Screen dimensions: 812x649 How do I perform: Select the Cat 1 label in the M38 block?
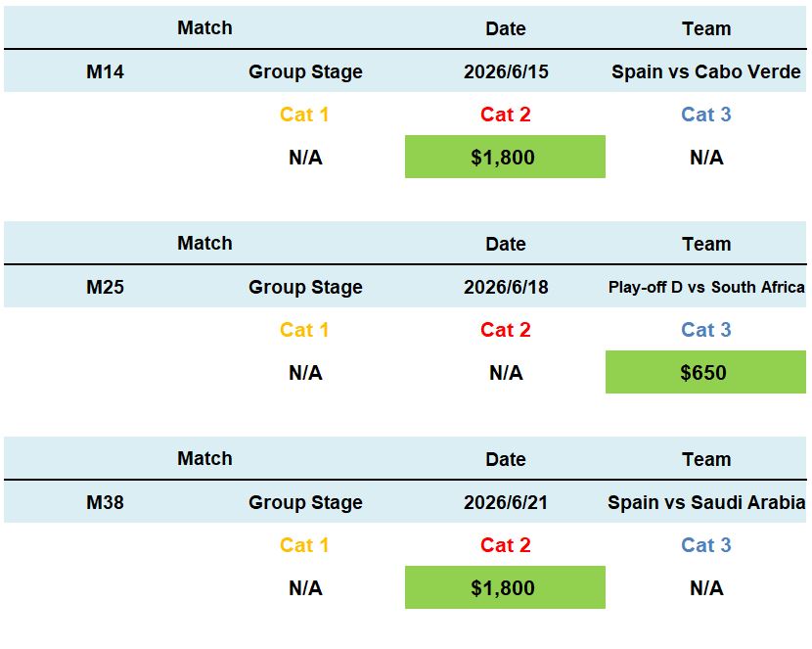pos(304,545)
